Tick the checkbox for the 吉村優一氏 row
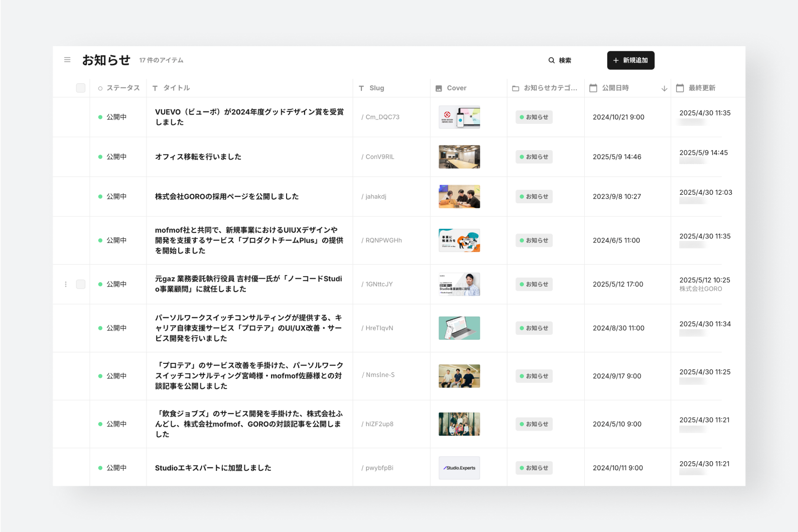The height and width of the screenshot is (532, 798). pyautogui.click(x=81, y=284)
